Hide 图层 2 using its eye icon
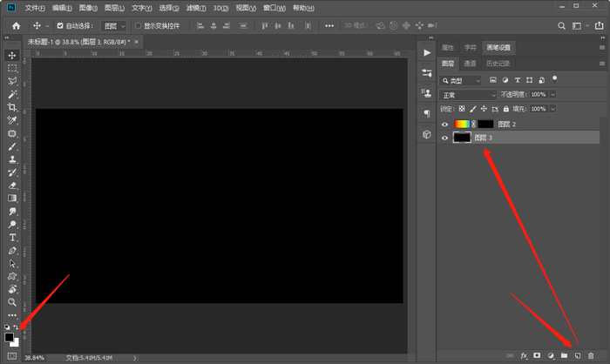Screen dimensions: 610x364 [445, 125]
